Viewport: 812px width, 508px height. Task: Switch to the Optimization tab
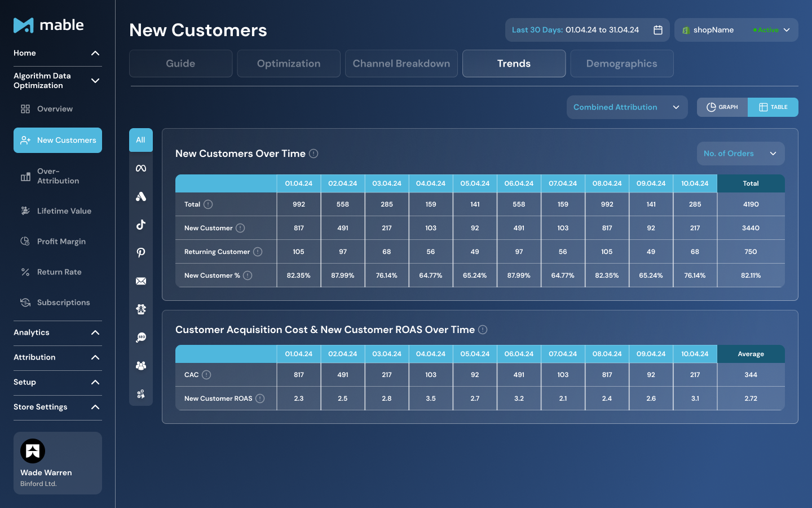click(289, 63)
